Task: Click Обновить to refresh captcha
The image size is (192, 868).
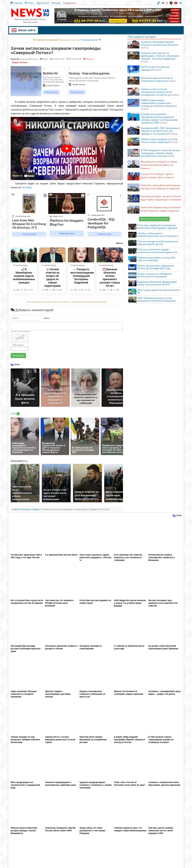Action: tap(18, 345)
